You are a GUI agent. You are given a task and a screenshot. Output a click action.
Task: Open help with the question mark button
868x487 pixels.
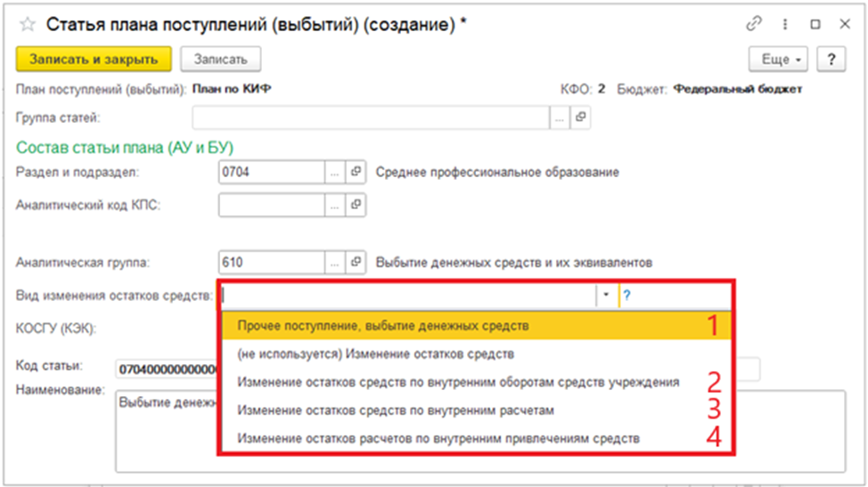[x=831, y=59]
